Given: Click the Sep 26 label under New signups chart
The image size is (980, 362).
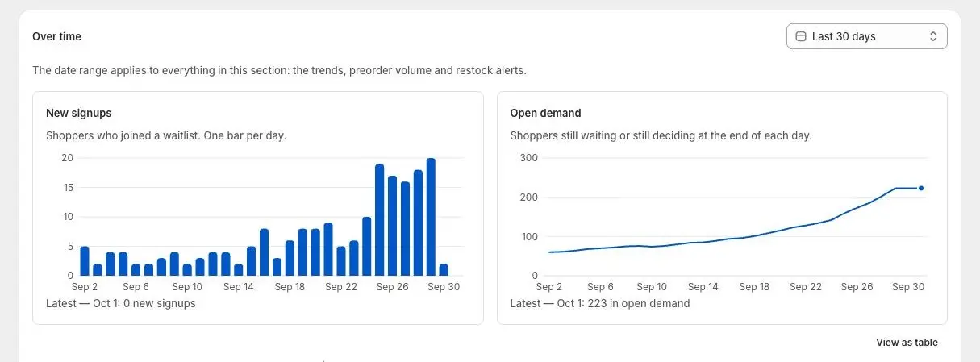Looking at the screenshot, I should point(392,286).
